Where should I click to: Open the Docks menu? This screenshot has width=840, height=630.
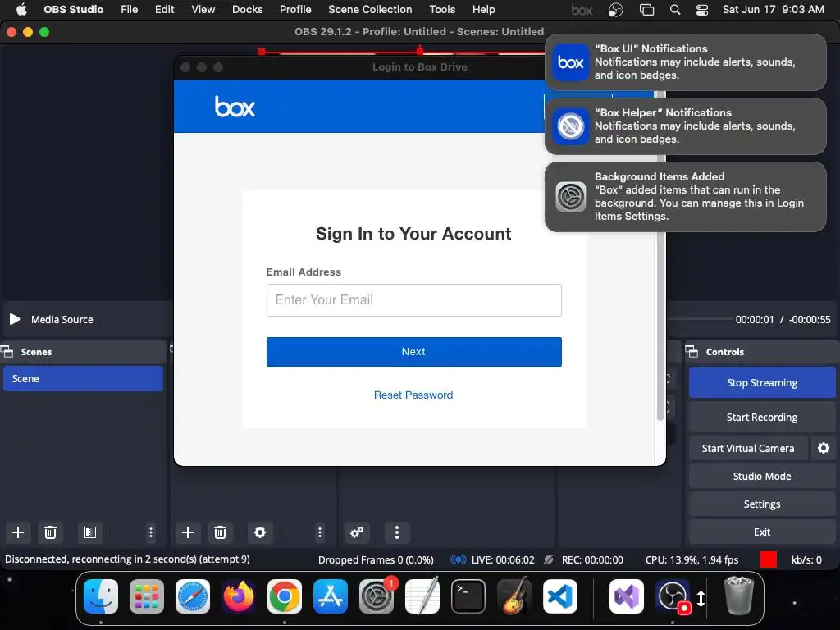click(x=248, y=10)
